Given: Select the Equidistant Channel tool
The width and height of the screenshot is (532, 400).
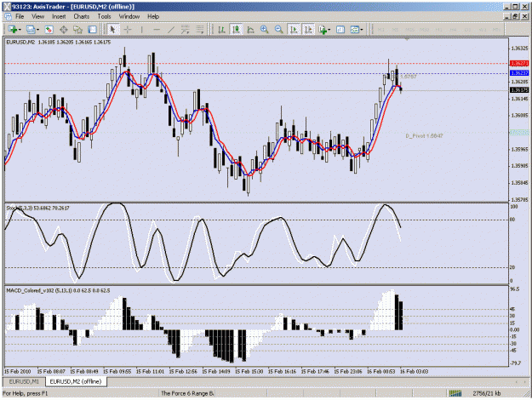Looking at the screenshot, I should (x=186, y=30).
